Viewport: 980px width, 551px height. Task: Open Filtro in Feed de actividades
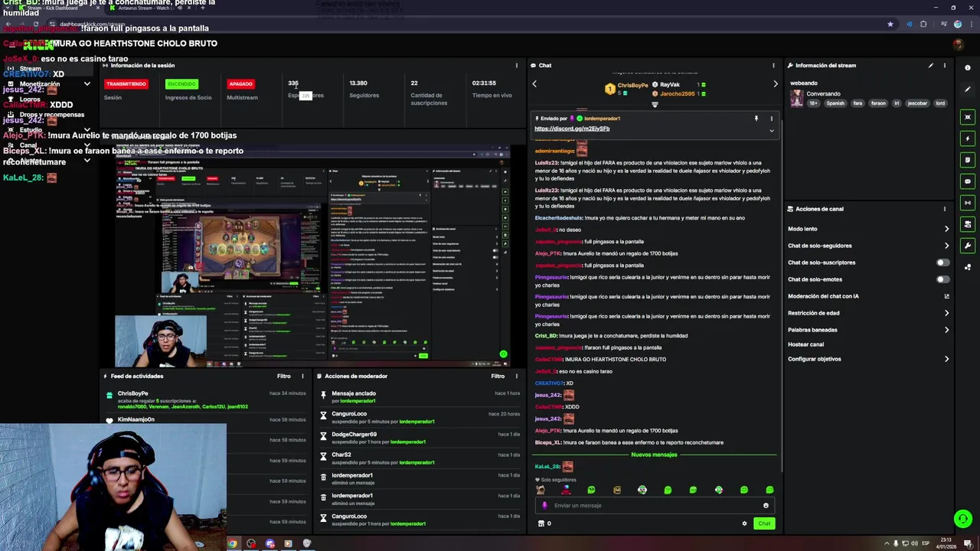[284, 376]
